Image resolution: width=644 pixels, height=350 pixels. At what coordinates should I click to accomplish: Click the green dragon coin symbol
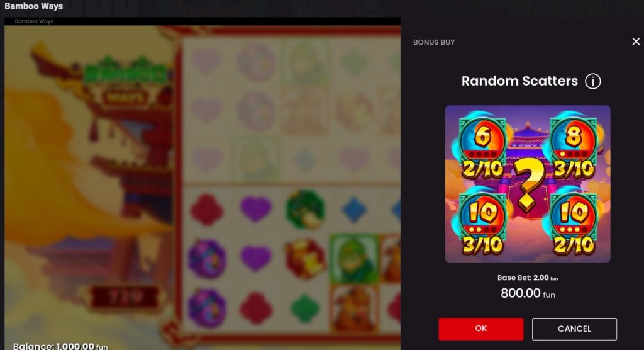pyautogui.click(x=305, y=209)
